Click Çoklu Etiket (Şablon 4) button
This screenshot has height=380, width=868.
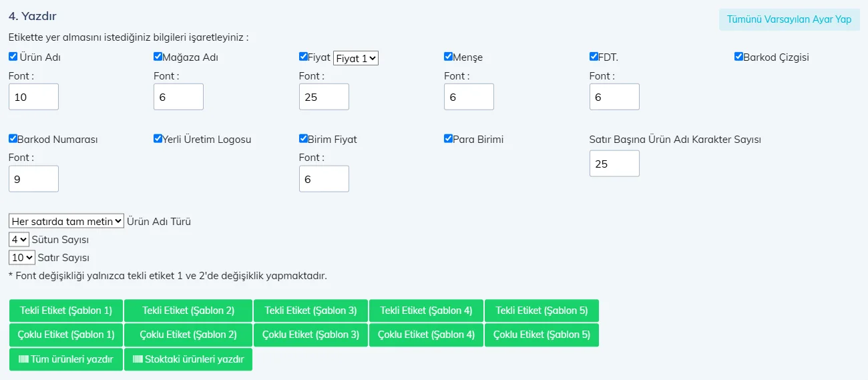426,335
